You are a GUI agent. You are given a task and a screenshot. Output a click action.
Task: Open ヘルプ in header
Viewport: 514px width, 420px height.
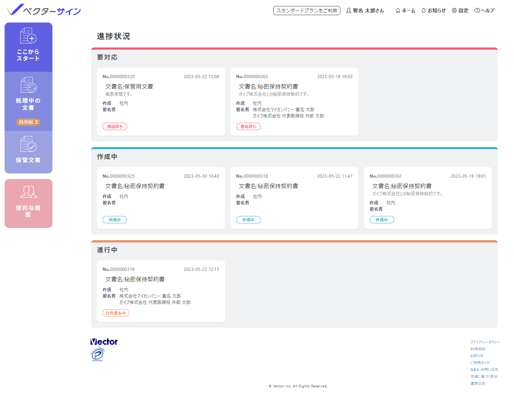[484, 11]
